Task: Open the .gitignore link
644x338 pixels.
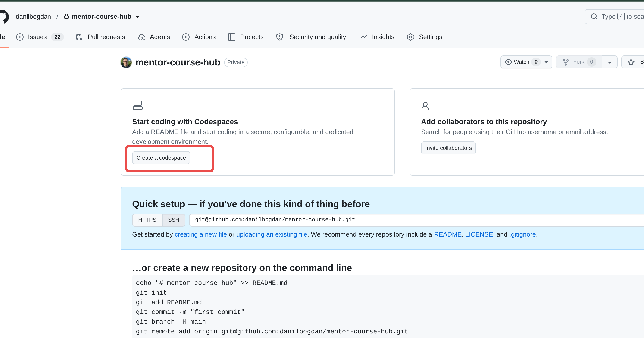Action: pos(522,234)
